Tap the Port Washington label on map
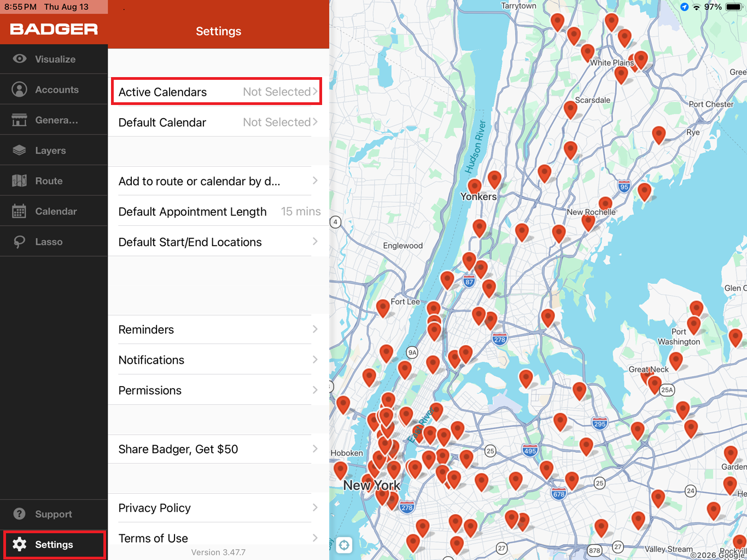This screenshot has width=747, height=560. pyautogui.click(x=679, y=337)
